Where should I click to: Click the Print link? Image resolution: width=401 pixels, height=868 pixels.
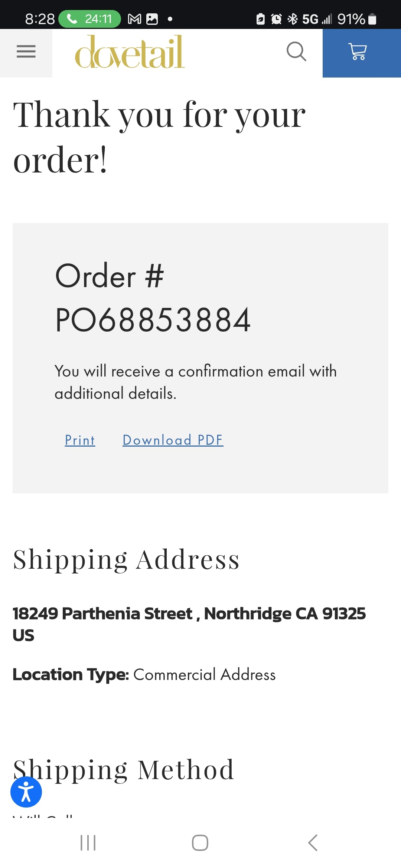[x=80, y=440]
